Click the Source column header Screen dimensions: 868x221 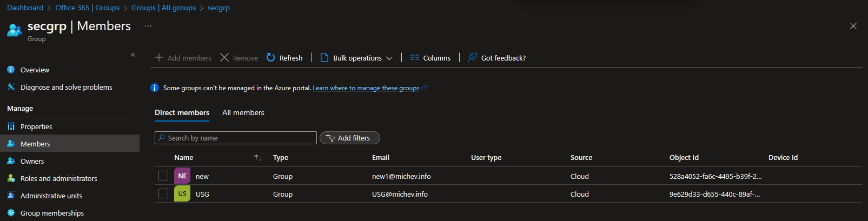coord(581,158)
